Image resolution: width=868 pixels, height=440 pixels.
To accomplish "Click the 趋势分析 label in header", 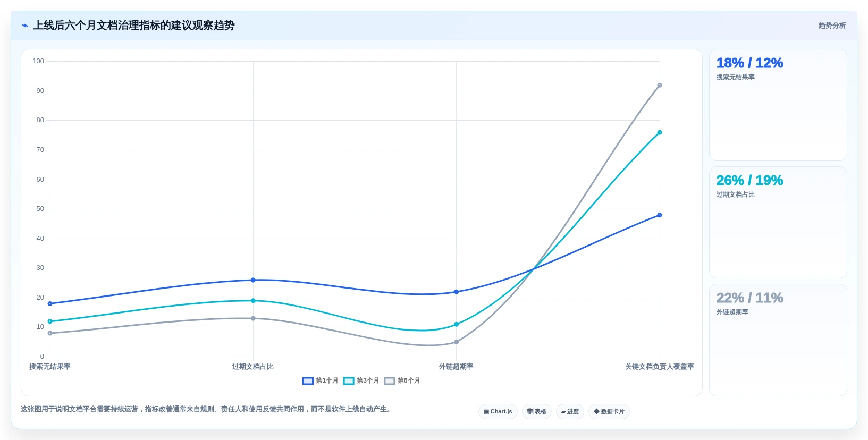I will pos(832,26).
